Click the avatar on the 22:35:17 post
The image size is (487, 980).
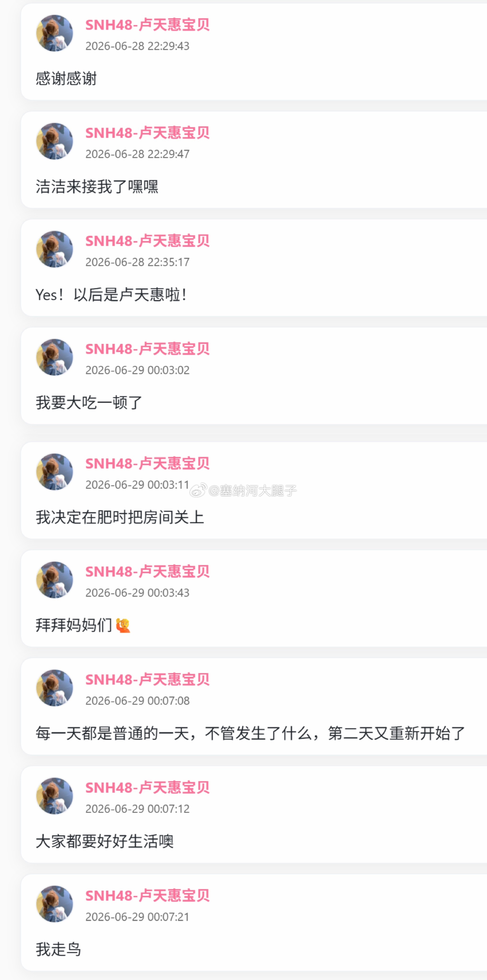tap(54, 249)
